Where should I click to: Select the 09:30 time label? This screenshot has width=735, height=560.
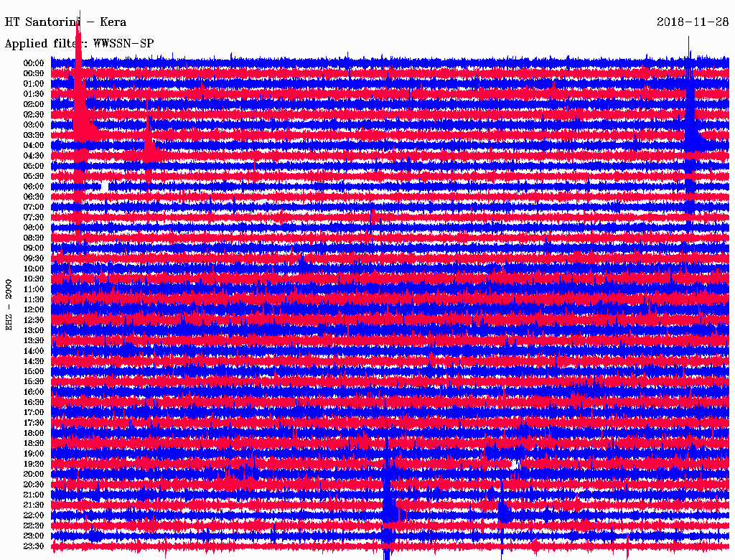click(x=34, y=258)
